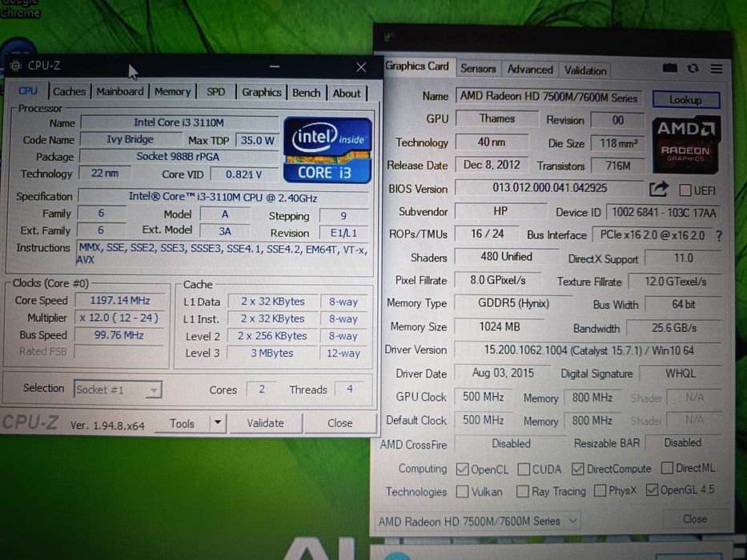Click the Close button in GPU-Z
The width and height of the screenshot is (747, 560).
coord(695,518)
